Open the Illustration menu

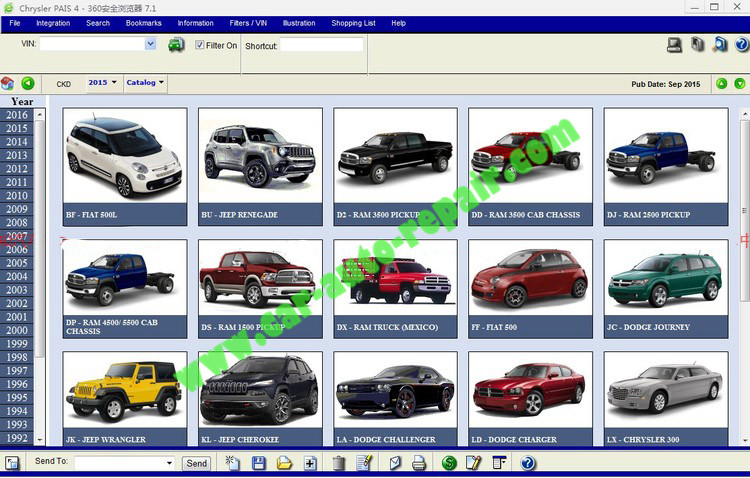(x=299, y=23)
